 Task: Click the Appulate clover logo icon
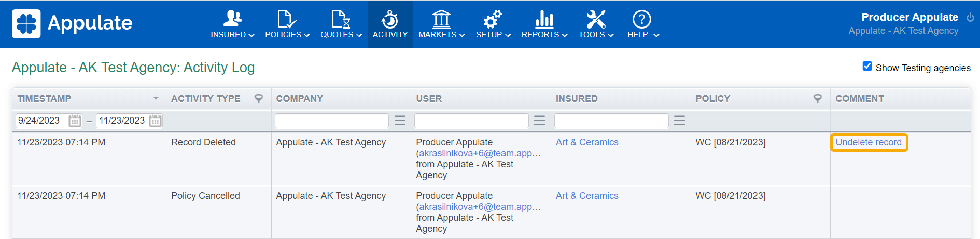coord(26,24)
